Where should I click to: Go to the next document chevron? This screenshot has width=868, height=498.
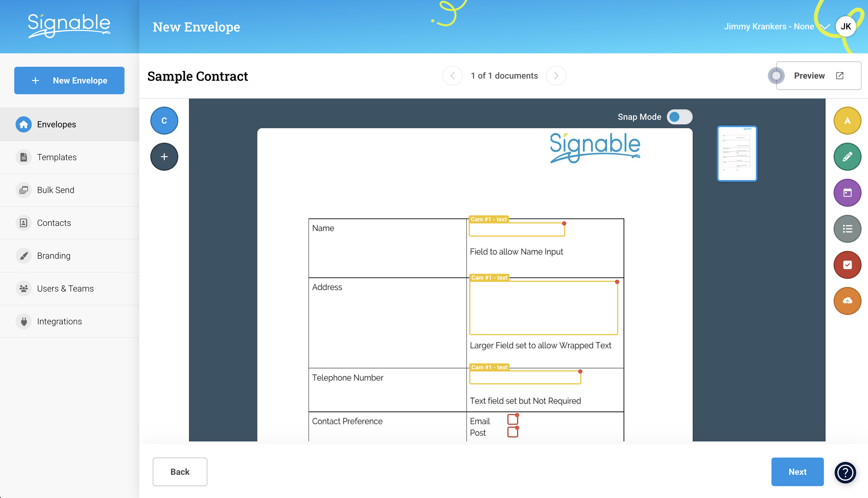click(x=556, y=76)
